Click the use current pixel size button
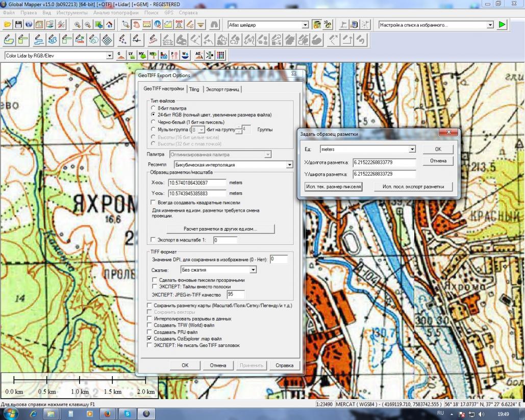 pos(334,187)
